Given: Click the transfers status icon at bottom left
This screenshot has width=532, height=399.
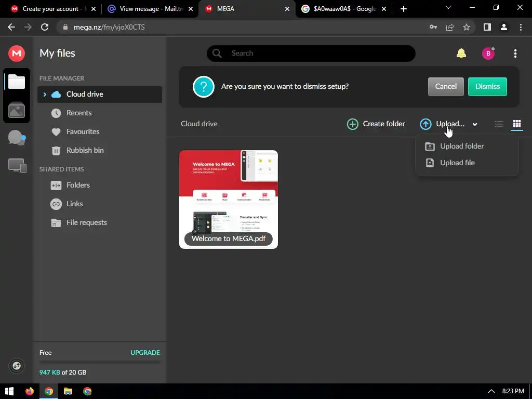Looking at the screenshot, I should pyautogui.click(x=16, y=366).
